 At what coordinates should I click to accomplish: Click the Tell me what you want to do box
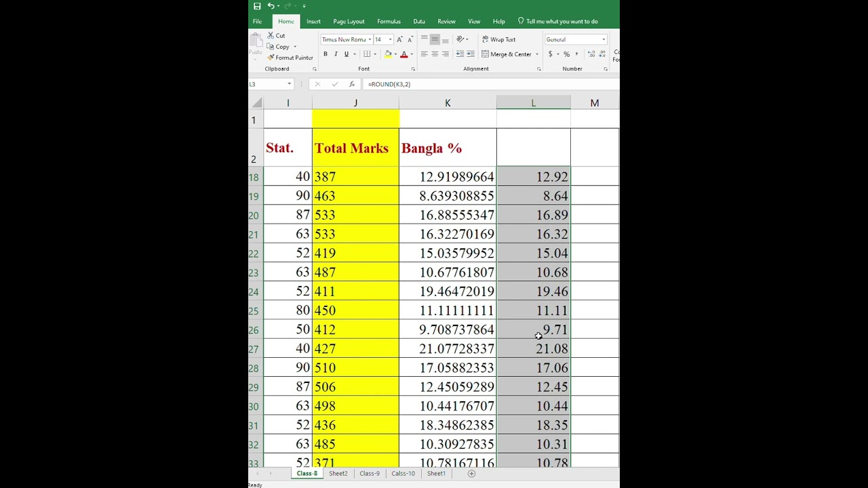tap(557, 22)
